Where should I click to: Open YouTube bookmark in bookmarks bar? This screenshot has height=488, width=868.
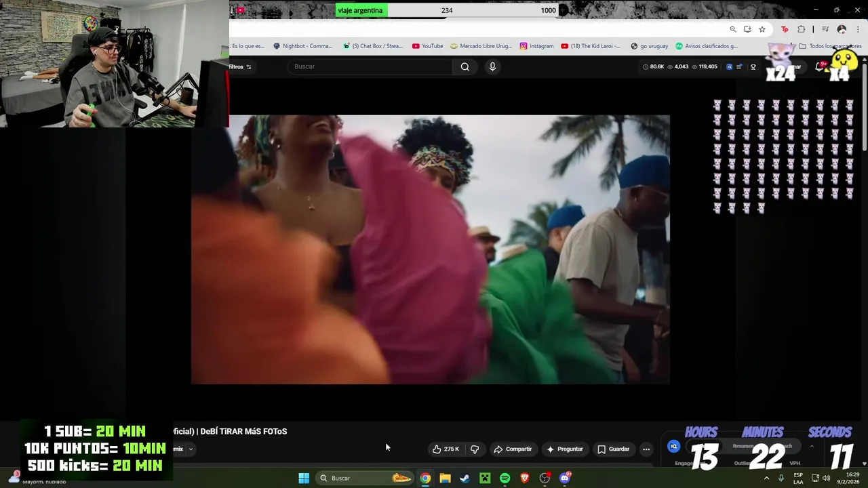coord(428,46)
